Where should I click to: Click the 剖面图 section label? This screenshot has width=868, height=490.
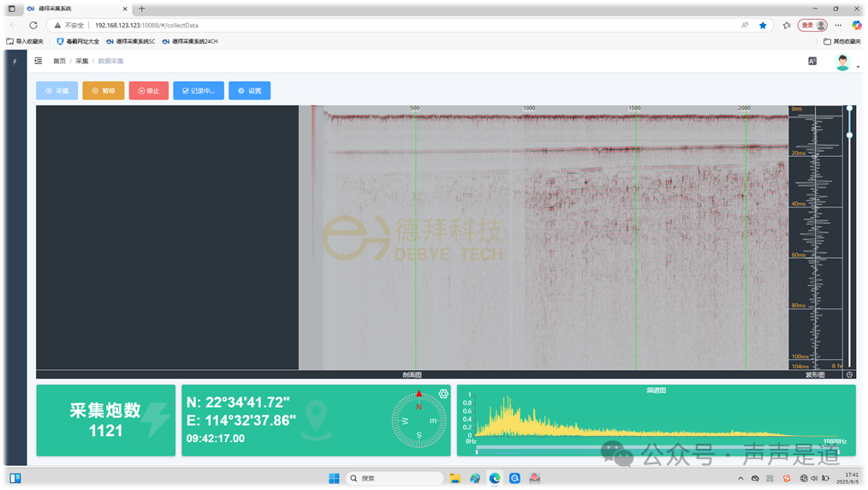coord(412,375)
